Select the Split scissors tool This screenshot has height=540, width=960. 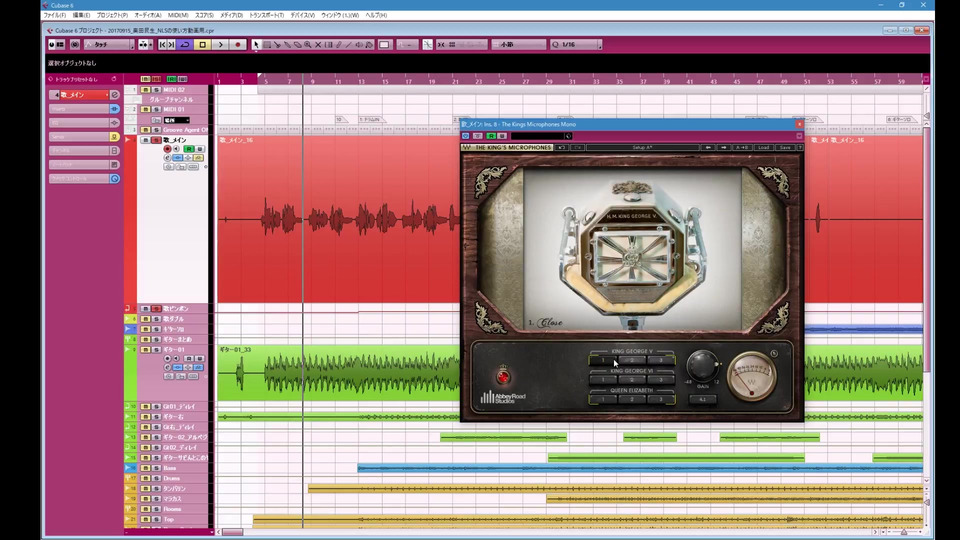(x=277, y=45)
